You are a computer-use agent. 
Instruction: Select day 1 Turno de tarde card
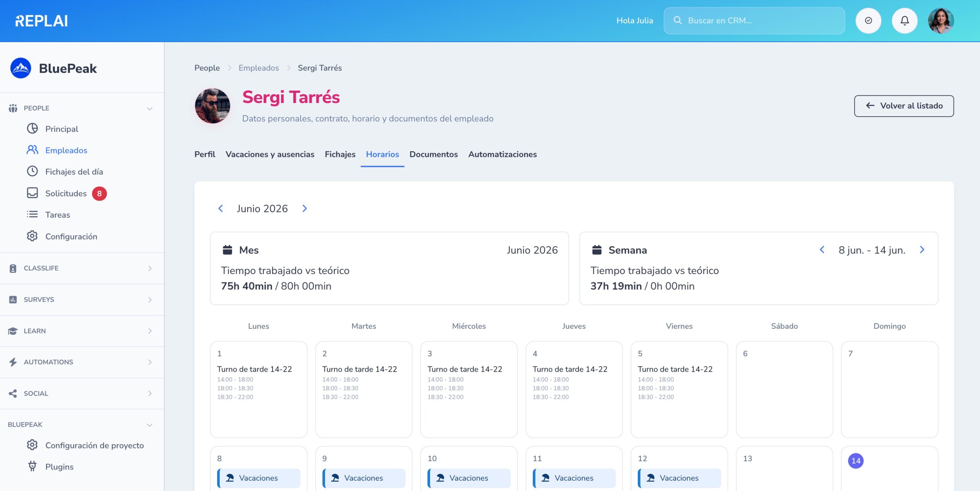tap(258, 390)
